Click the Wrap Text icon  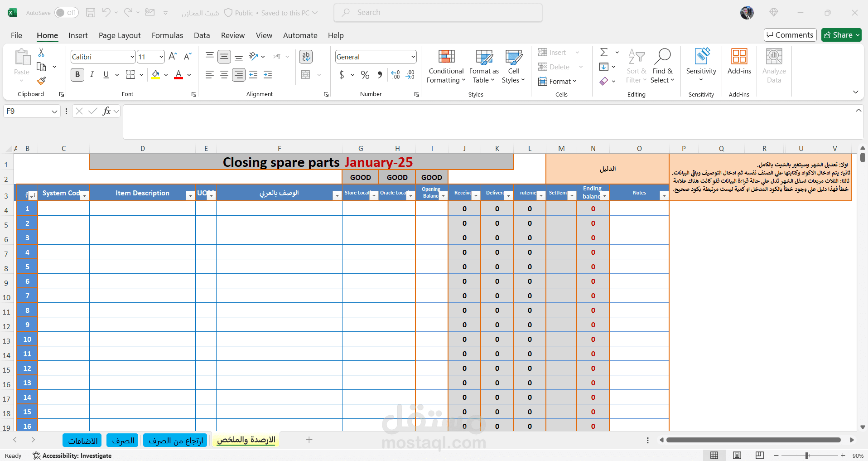(306, 57)
